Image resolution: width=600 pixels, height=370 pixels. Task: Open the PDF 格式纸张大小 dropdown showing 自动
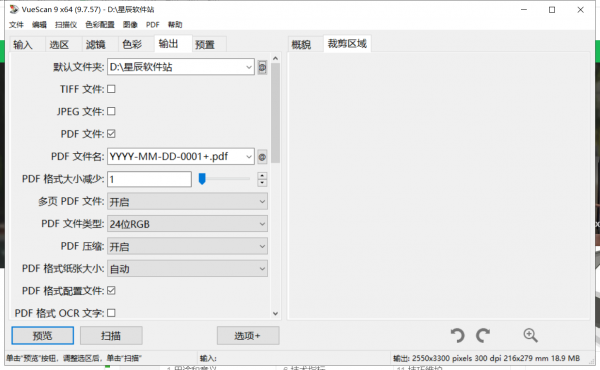187,269
